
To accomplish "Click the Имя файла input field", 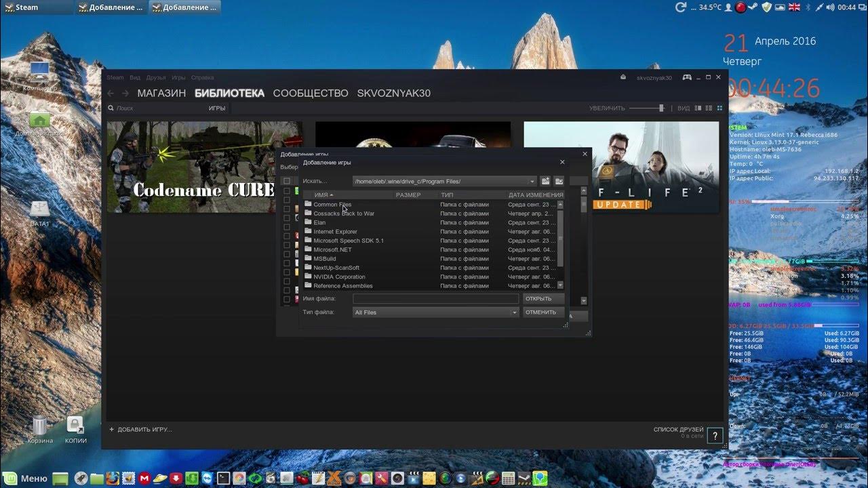I will tap(435, 299).
